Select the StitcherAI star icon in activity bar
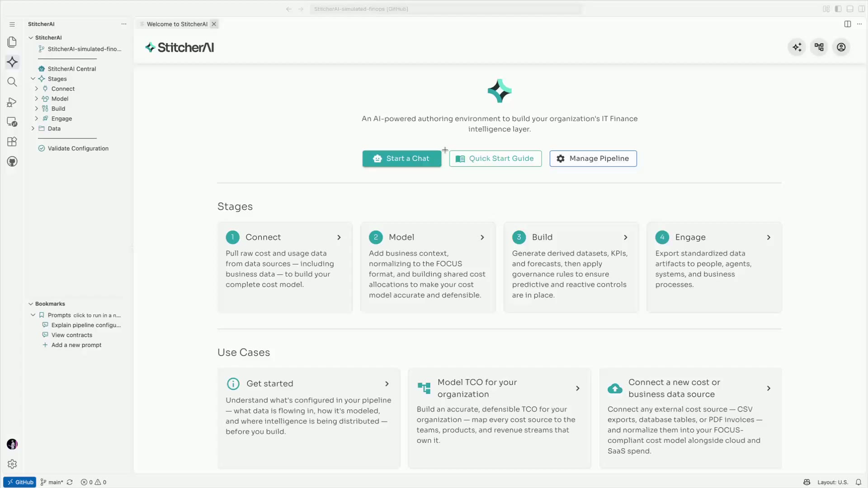868x488 pixels. tap(12, 62)
